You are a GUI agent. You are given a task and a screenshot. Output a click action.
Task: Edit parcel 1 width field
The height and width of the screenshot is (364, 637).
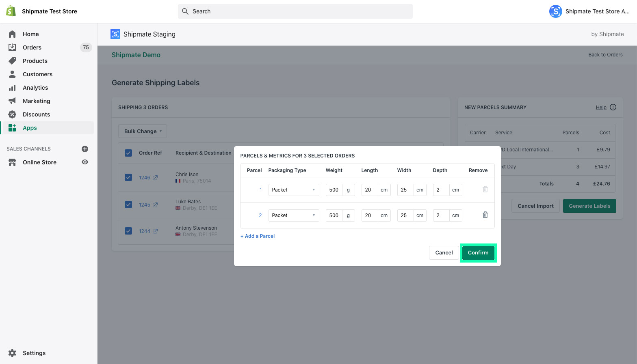[405, 190]
